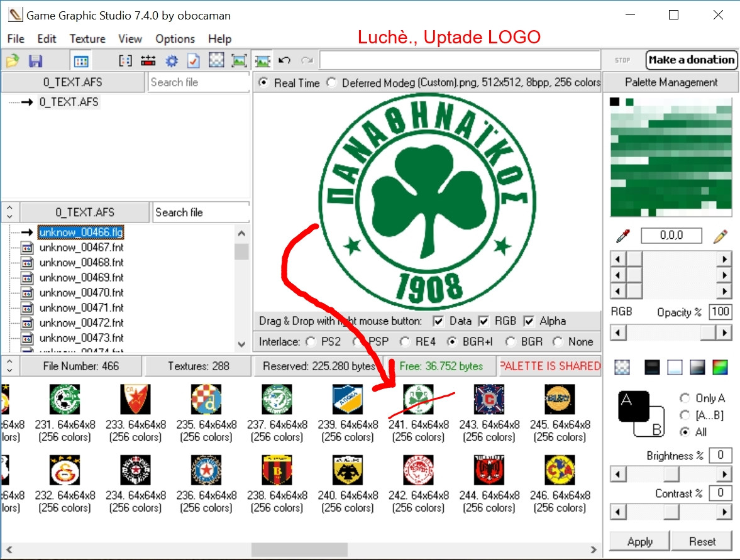
Task: Open file with the folder icon
Action: pyautogui.click(x=13, y=60)
